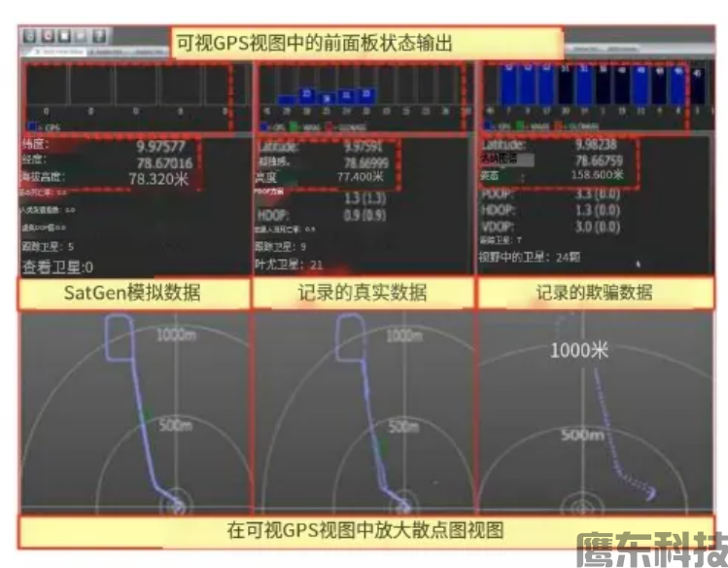Select altitude value 78.320米

(158, 179)
